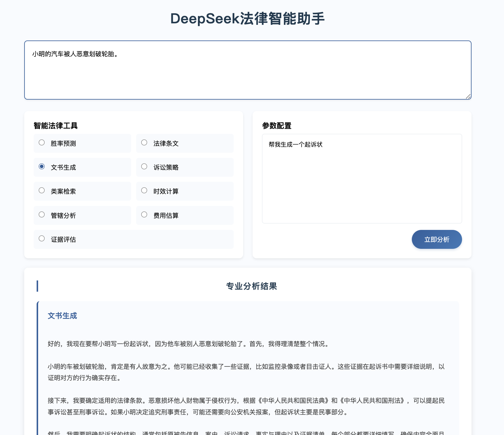Viewport: 504px width, 435px height.
Task: Click the 文书生成 result heading
Action: point(62,316)
